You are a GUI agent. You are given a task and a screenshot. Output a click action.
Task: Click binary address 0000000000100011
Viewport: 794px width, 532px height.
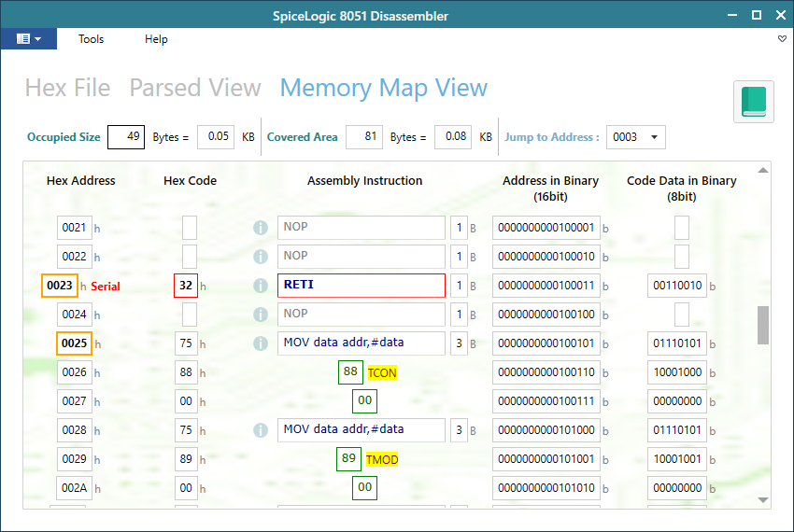(546, 286)
